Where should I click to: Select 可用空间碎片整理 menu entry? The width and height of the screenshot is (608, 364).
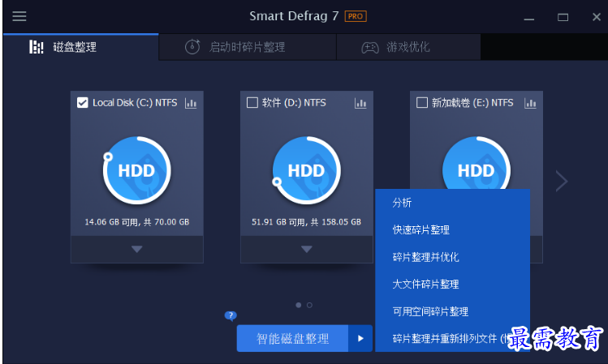452,311
